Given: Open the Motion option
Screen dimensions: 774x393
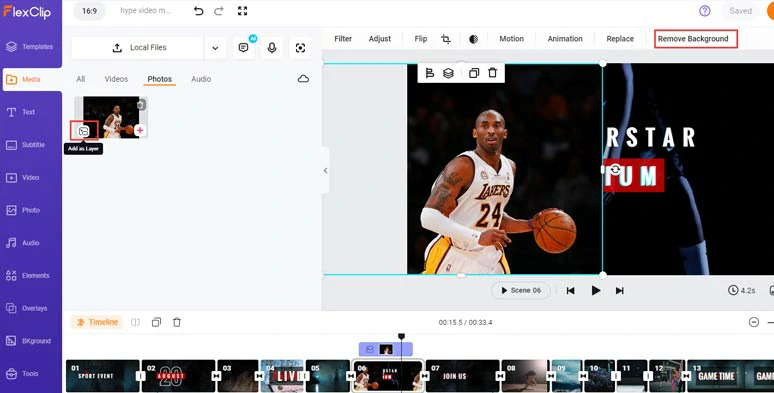Looking at the screenshot, I should pos(511,39).
